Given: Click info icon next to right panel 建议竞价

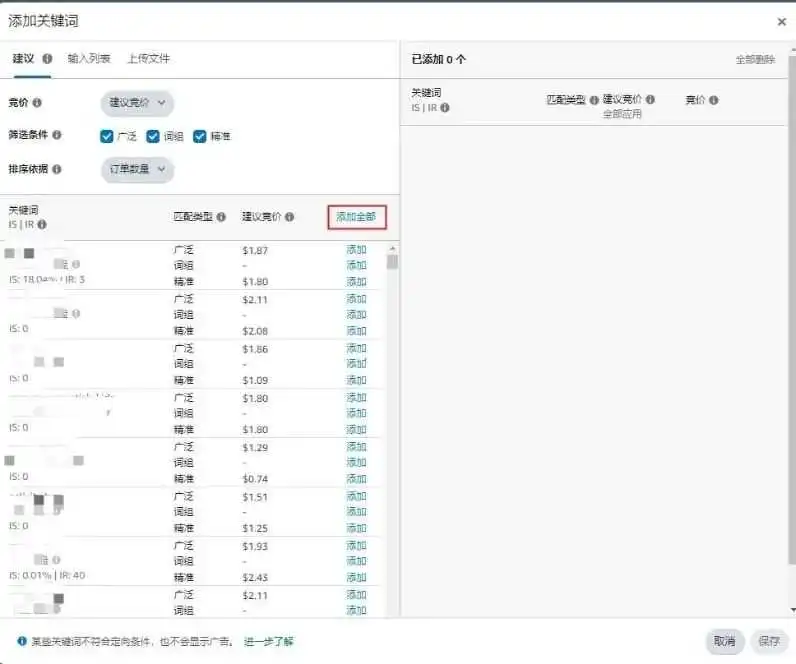Looking at the screenshot, I should (x=650, y=99).
